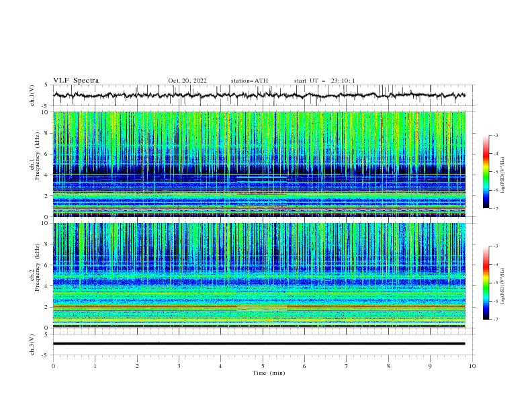Click time axis tick "1"
Viewport: 532px width, 411px height.
(95, 366)
